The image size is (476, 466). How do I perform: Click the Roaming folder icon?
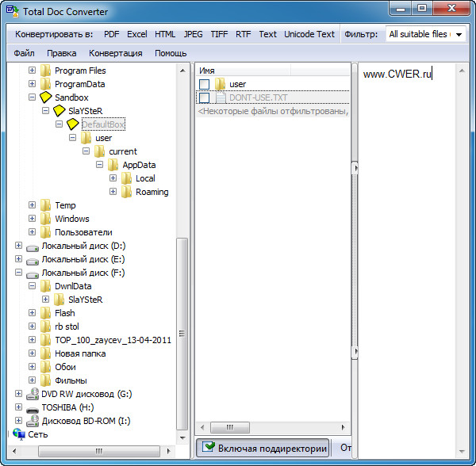127,192
